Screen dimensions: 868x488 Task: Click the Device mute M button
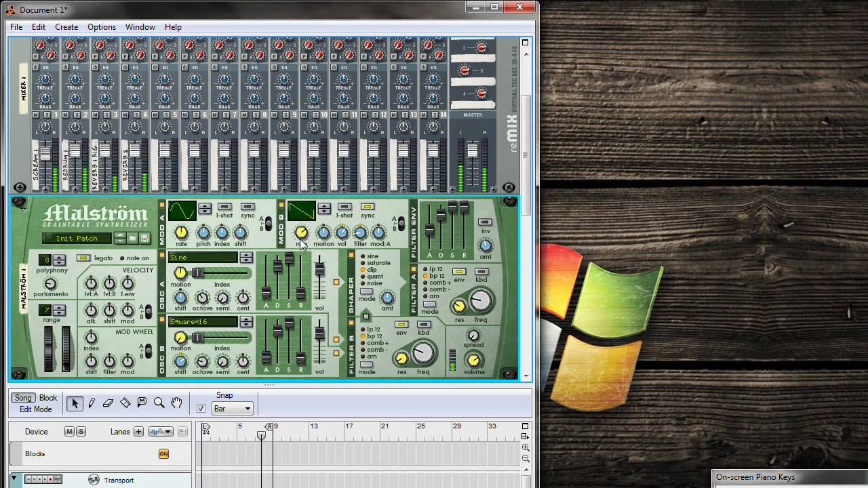pyautogui.click(x=69, y=432)
